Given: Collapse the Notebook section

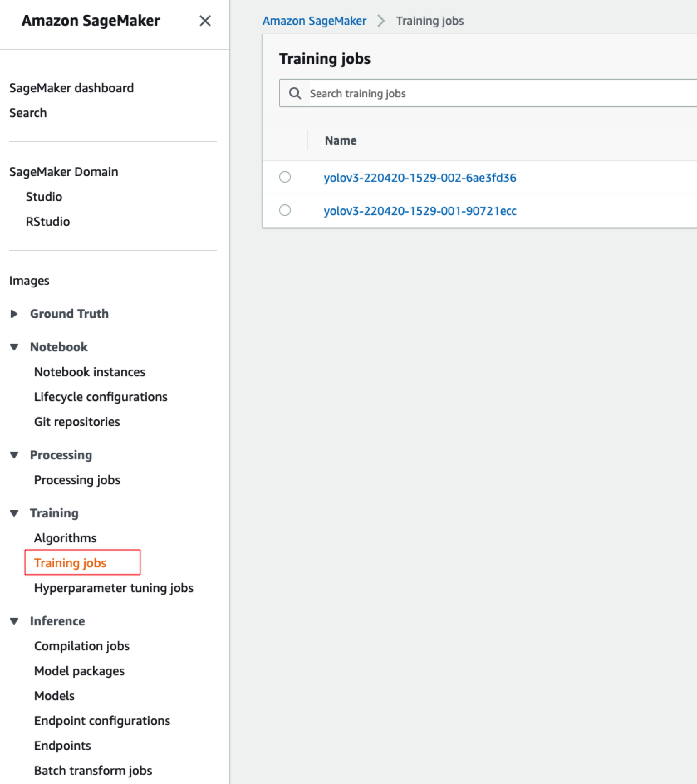Looking at the screenshot, I should (14, 347).
